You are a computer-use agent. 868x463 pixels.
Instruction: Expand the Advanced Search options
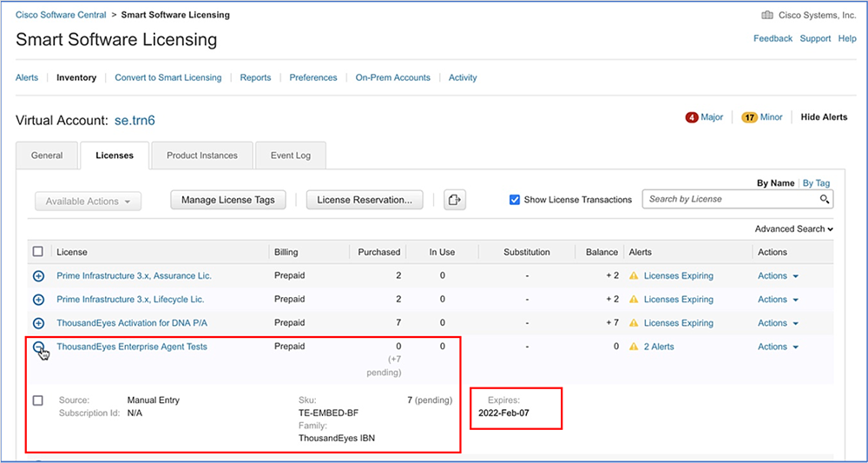coord(793,229)
